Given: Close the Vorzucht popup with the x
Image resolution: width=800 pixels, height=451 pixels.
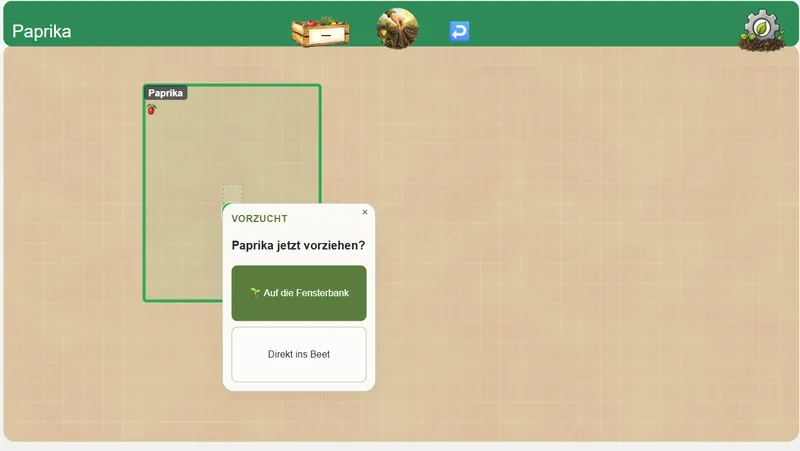Looking at the screenshot, I should click(365, 212).
